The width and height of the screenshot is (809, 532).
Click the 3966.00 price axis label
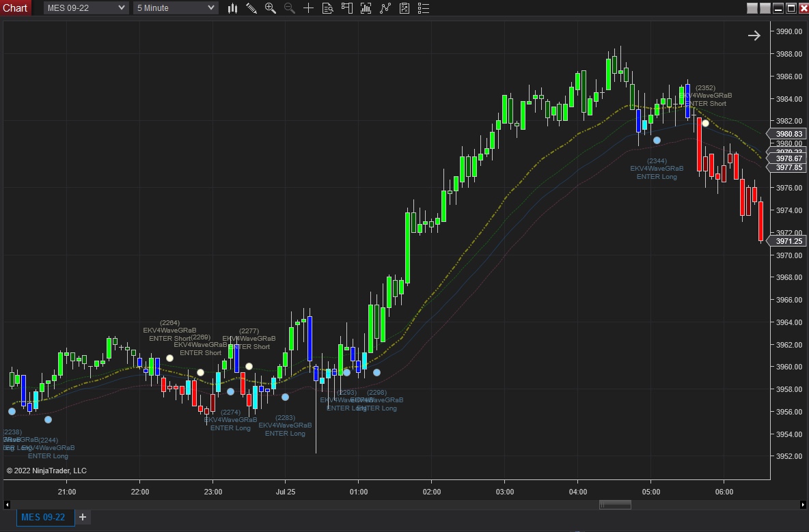tap(789, 300)
